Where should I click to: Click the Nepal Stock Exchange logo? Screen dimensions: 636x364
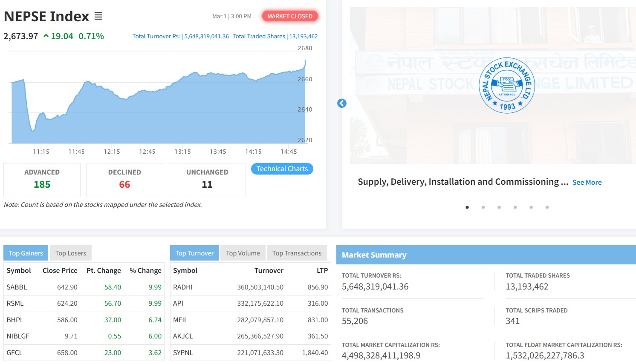pyautogui.click(x=506, y=85)
